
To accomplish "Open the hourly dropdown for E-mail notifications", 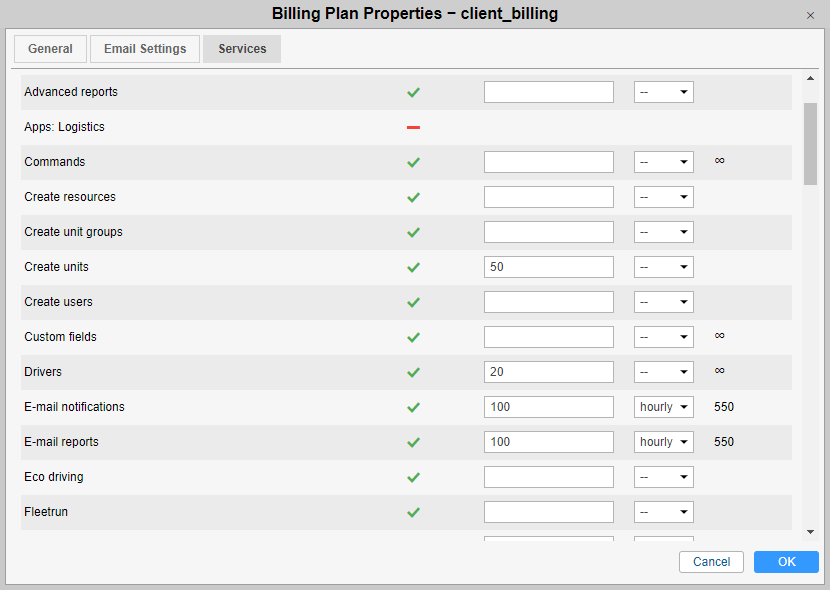I will pos(663,407).
